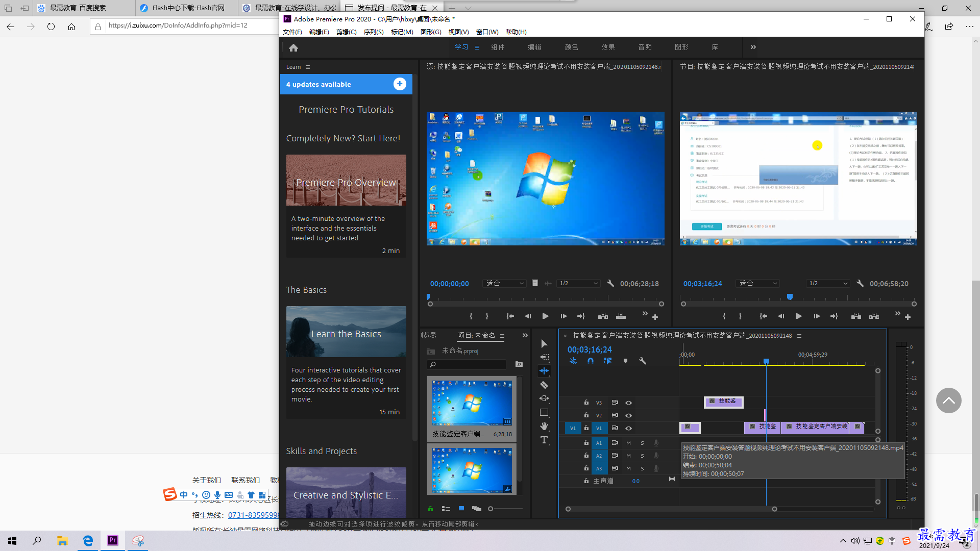980x551 pixels.
Task: Step forward one frame in source monitor
Action: [x=563, y=316]
